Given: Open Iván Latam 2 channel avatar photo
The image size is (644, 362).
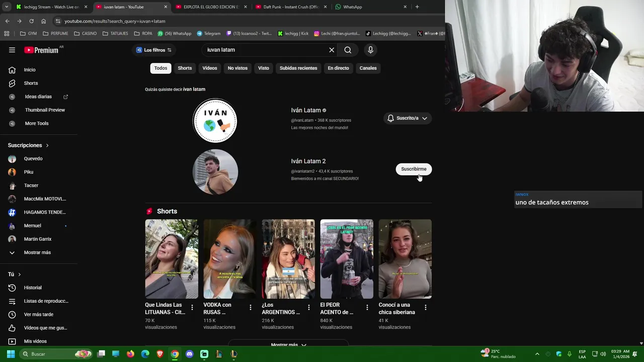Looking at the screenshot, I should click(x=215, y=171).
